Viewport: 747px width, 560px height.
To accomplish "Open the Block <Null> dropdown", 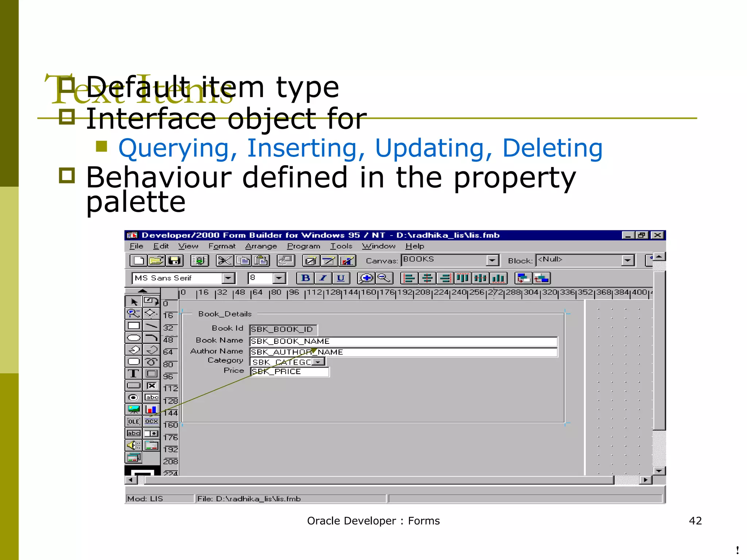I will 628,260.
